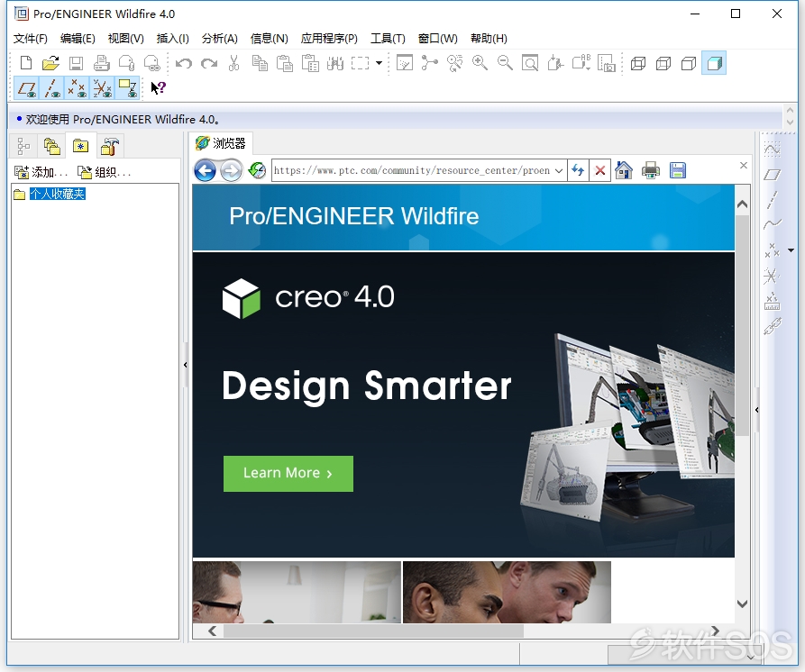Switch to the Connections tools navigator tab
The image size is (805, 672).
[x=109, y=146]
